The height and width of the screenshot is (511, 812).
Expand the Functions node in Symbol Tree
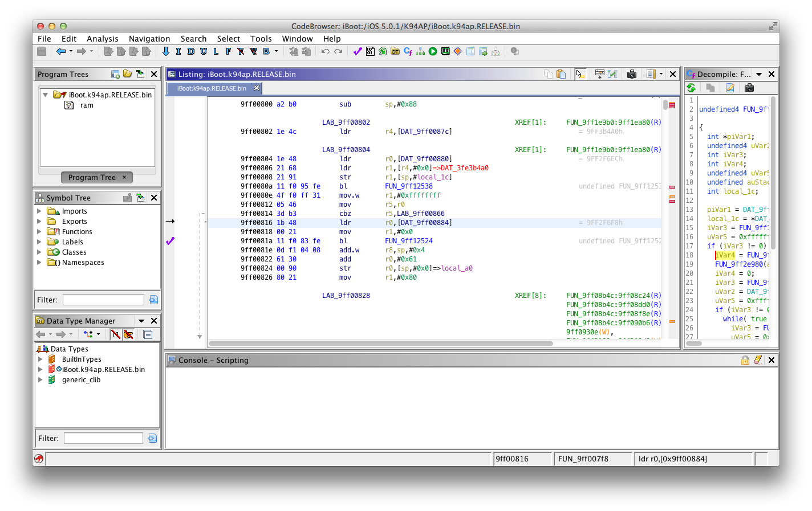click(39, 232)
